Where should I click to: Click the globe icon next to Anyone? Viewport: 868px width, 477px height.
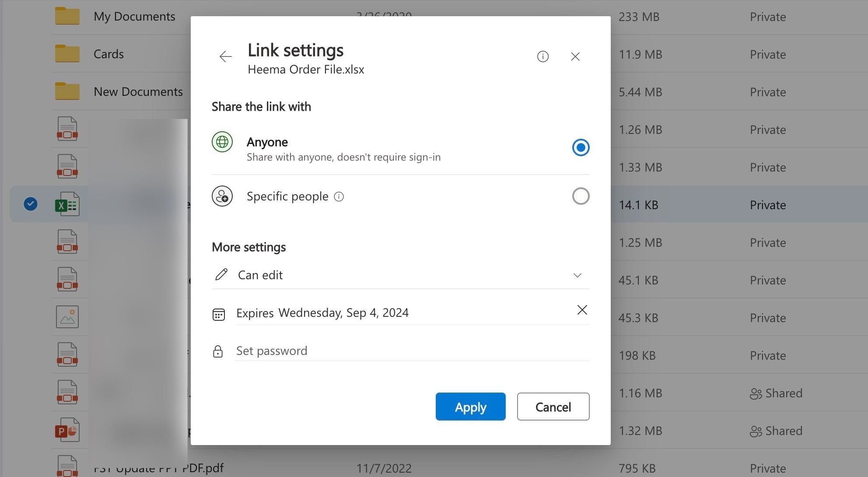222,142
